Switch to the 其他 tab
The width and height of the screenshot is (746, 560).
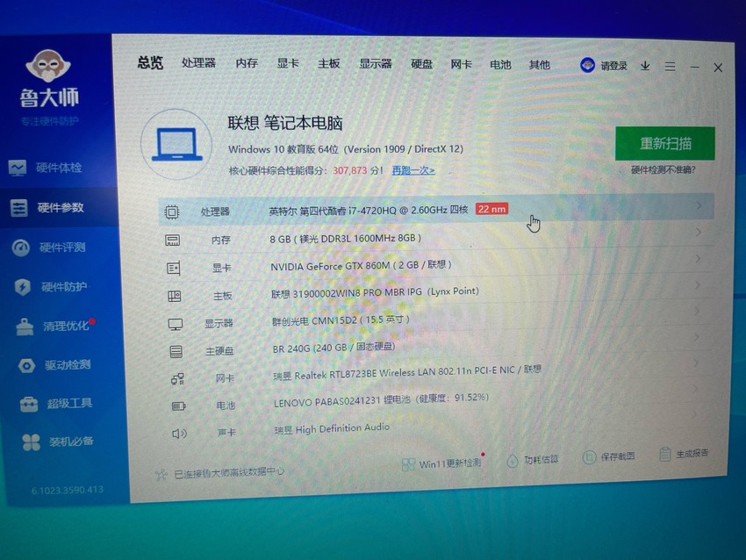coord(540,65)
